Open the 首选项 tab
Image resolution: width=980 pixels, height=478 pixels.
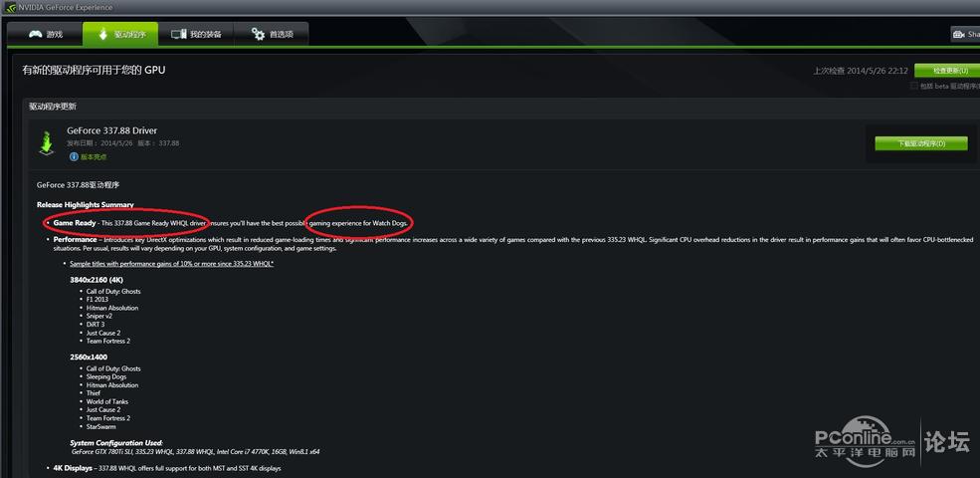(272, 34)
